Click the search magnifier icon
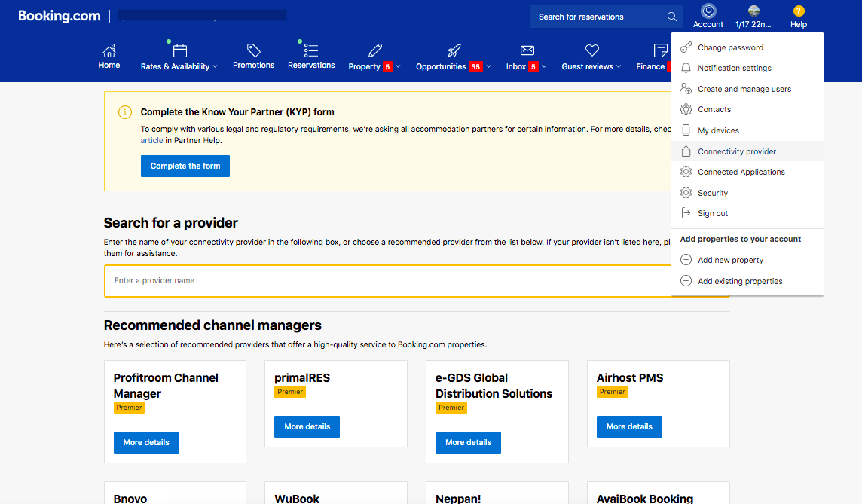This screenshot has height=504, width=862. (672, 17)
